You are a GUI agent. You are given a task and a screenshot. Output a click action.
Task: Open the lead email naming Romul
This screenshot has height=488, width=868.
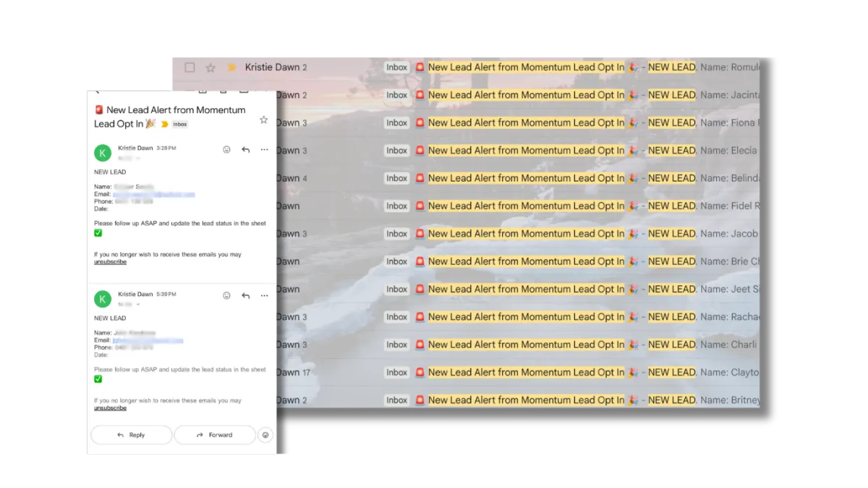coord(467,67)
